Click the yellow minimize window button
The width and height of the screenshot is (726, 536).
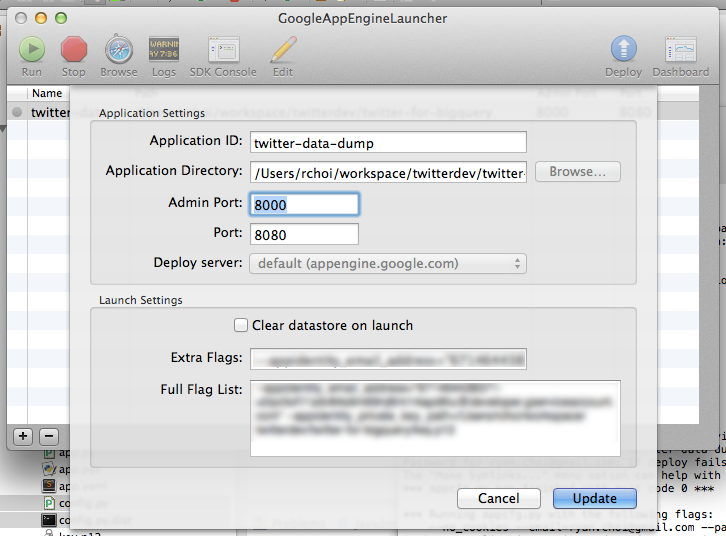(x=41, y=18)
